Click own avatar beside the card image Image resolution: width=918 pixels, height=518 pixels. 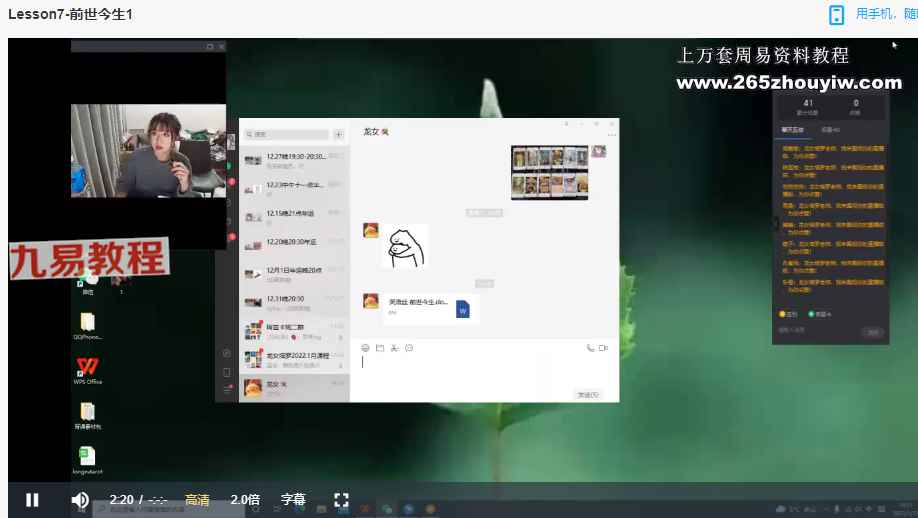[x=598, y=152]
